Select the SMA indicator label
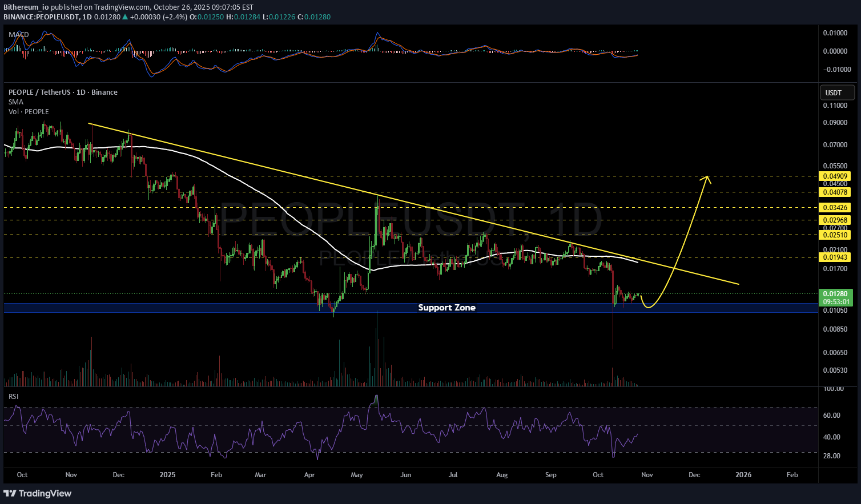 coord(16,102)
